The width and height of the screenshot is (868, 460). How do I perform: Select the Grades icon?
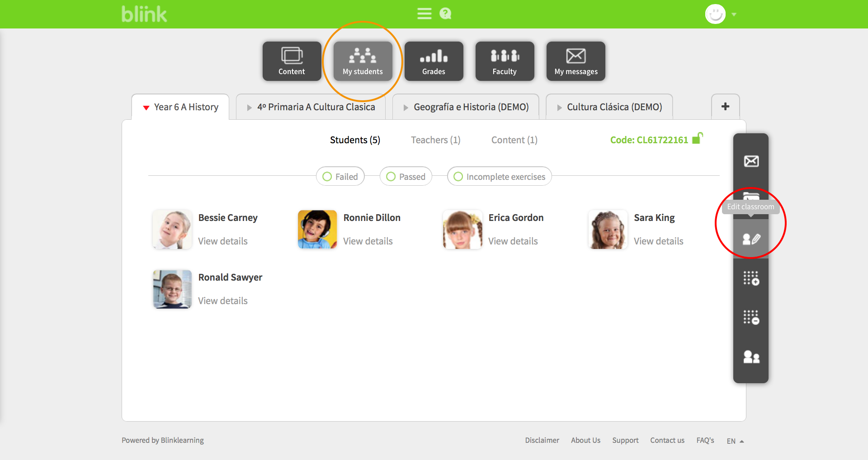pyautogui.click(x=434, y=61)
